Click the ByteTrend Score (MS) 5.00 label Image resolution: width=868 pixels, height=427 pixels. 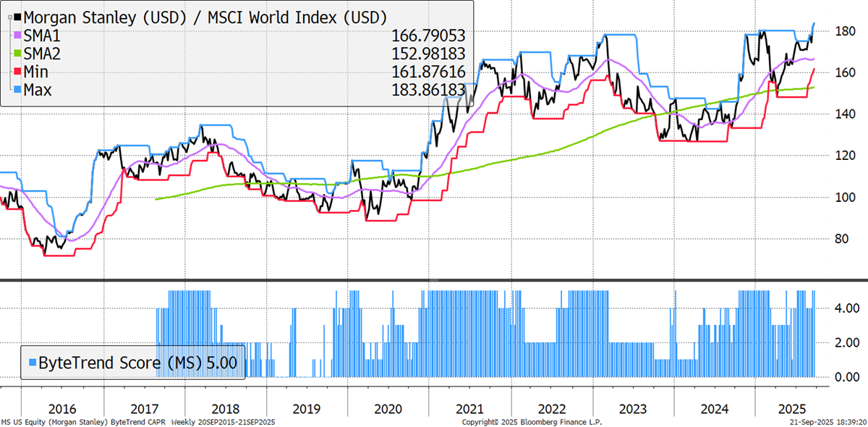137,363
